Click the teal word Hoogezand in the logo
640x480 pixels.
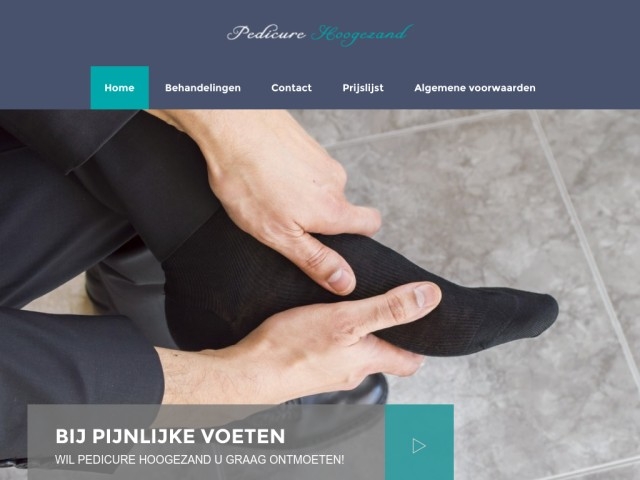click(362, 35)
